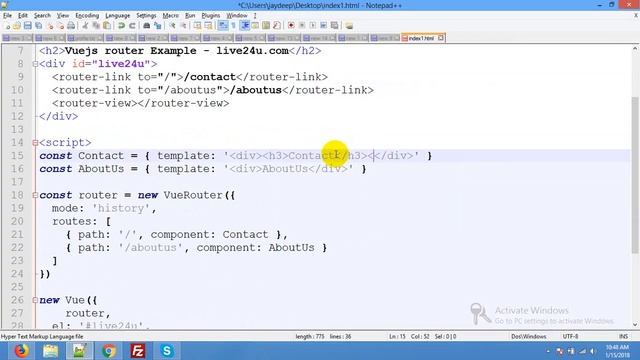Viewport: 640px width, 360px height.
Task: Open Google Chrome from the taskbar
Action: (109, 351)
